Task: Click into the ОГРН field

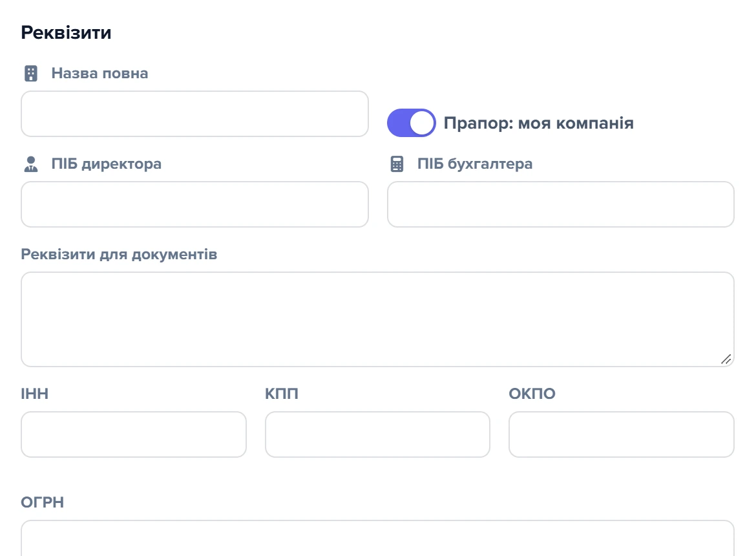Action: 377,538
